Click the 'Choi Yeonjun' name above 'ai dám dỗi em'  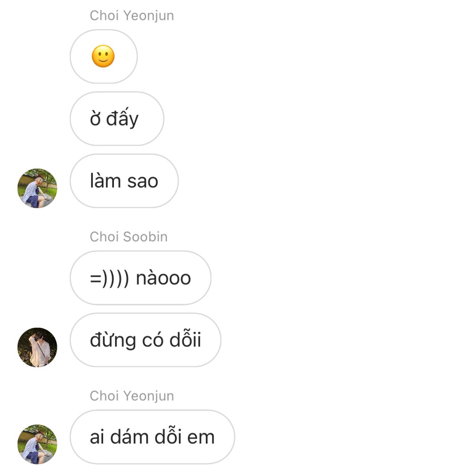[x=132, y=396]
